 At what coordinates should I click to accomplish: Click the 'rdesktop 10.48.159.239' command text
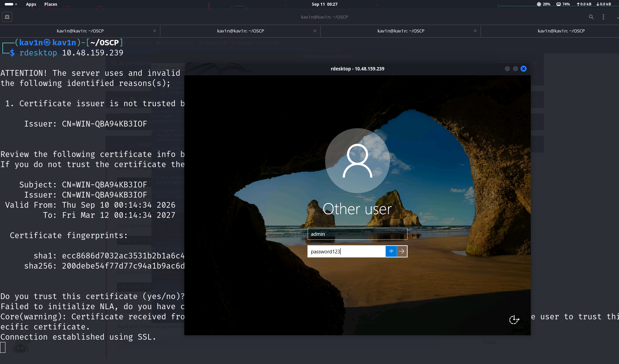[71, 53]
